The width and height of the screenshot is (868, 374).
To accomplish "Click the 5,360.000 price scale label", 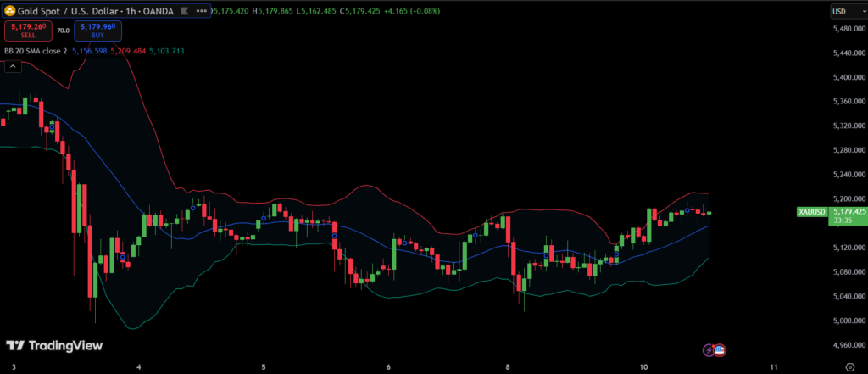I will coord(849,102).
